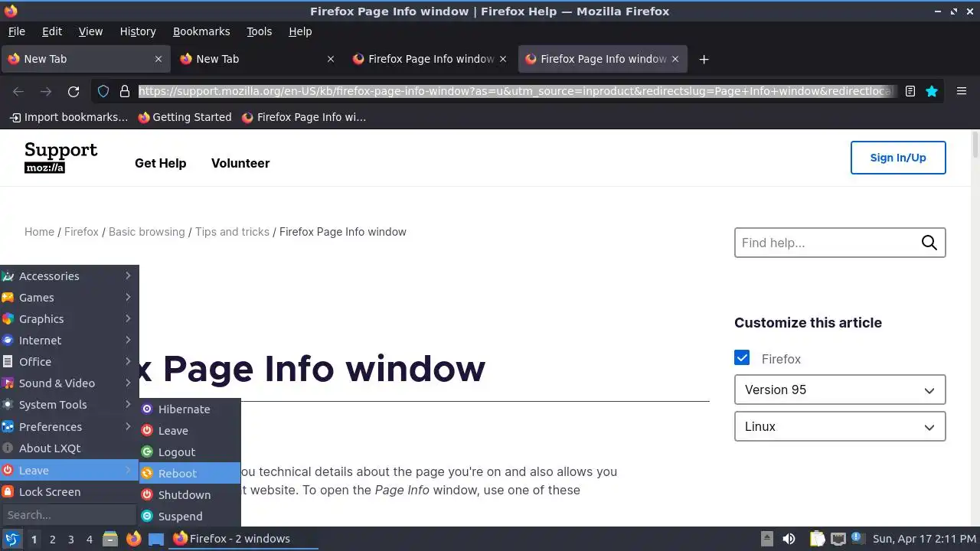
Task: Open Getting Started bookmark
Action: click(x=185, y=117)
